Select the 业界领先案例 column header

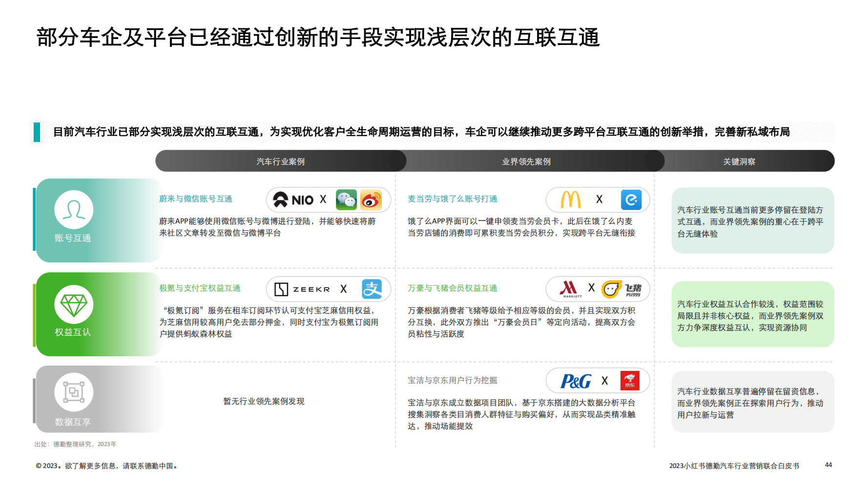click(526, 161)
